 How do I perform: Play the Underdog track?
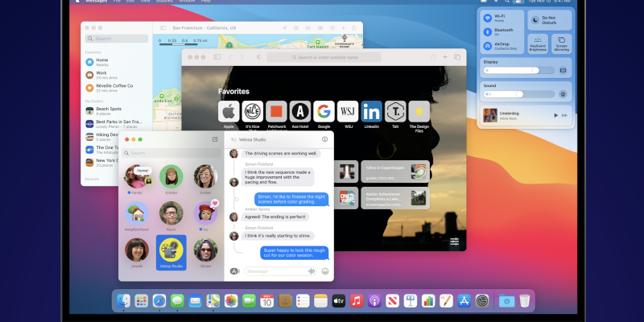555,115
